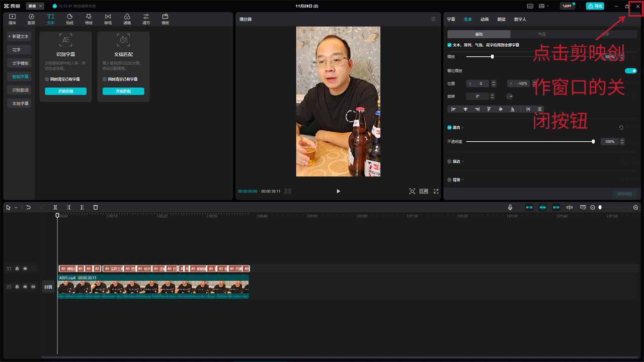This screenshot has height=362, width=644.
Task: Open the selection tool dropdown arrow
Action: (x=16, y=207)
